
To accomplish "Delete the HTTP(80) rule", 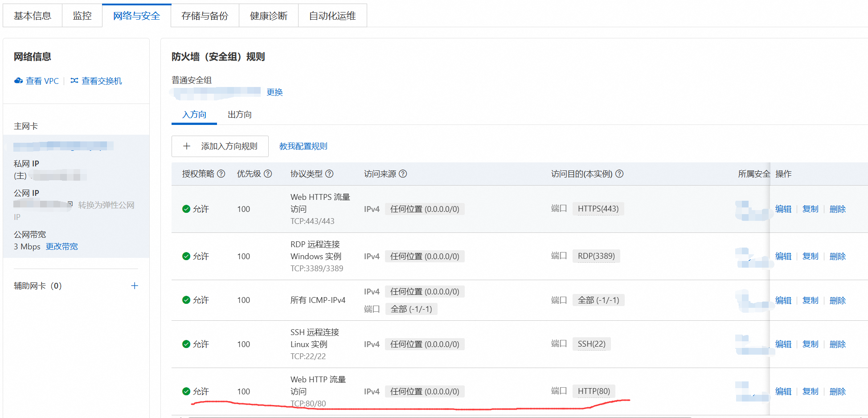I will 838,391.
